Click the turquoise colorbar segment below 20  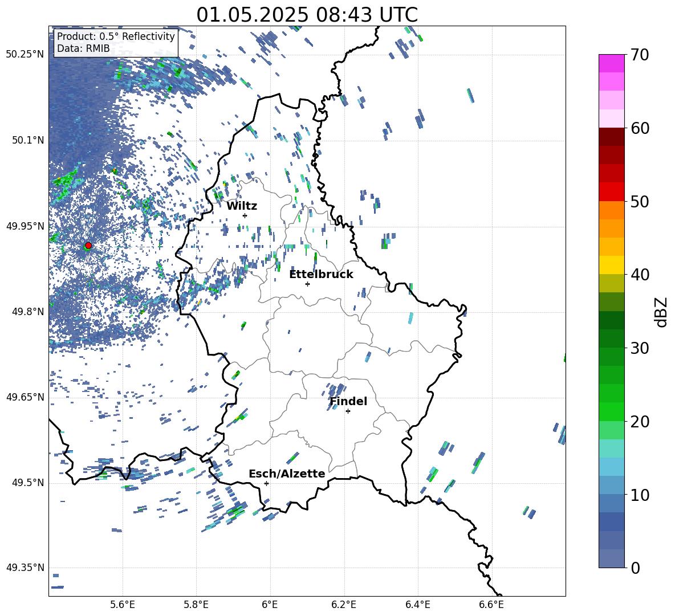point(611,448)
